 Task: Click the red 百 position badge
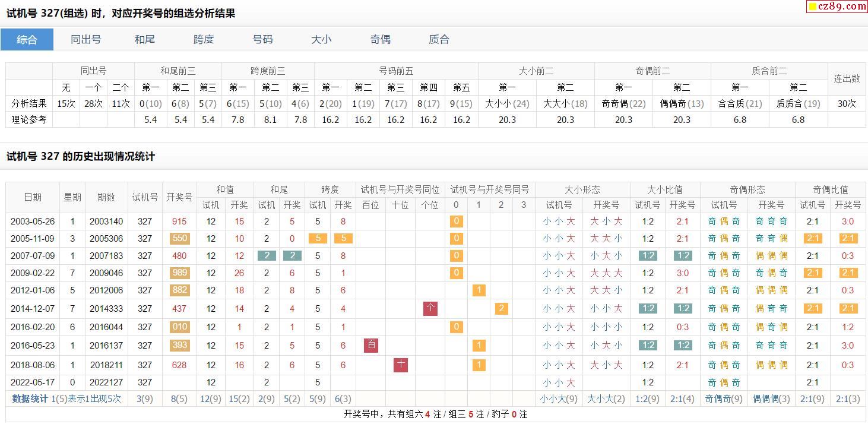pyautogui.click(x=370, y=345)
